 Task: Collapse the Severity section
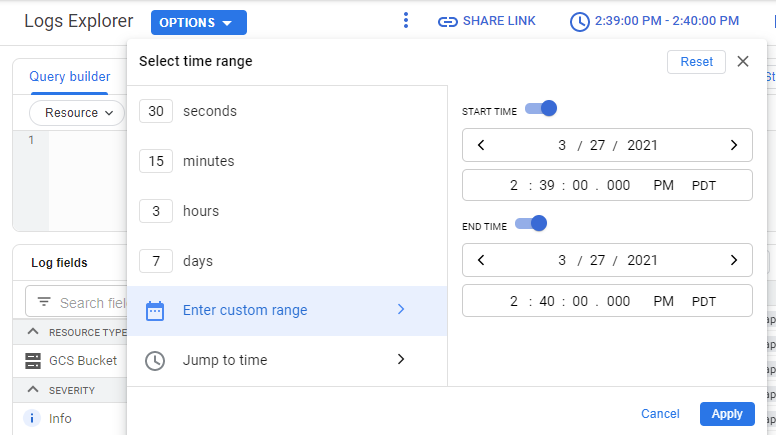point(33,389)
